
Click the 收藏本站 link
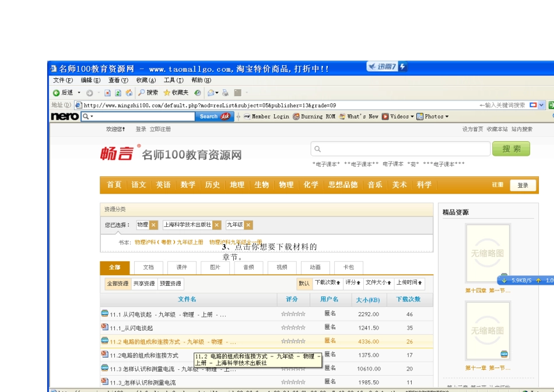click(497, 129)
